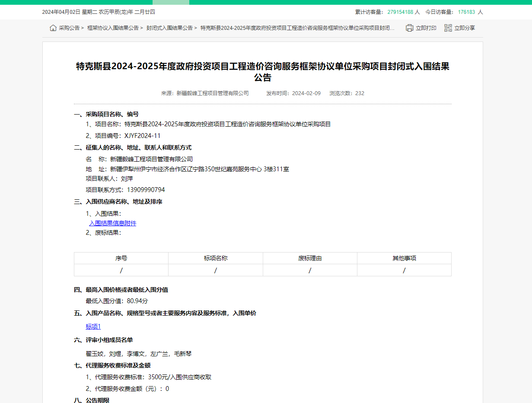
Task: Click the 其他事项 table column header
Action: [404, 258]
